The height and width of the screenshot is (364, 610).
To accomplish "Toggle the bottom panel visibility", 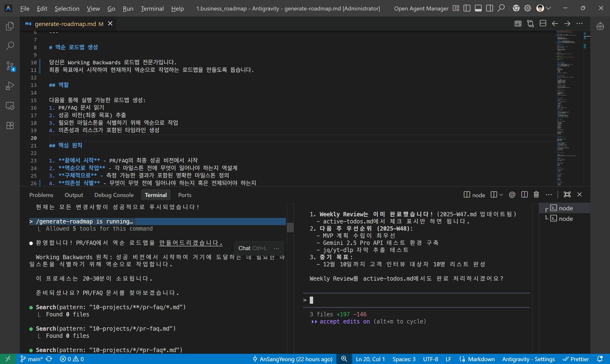I will 478,8.
